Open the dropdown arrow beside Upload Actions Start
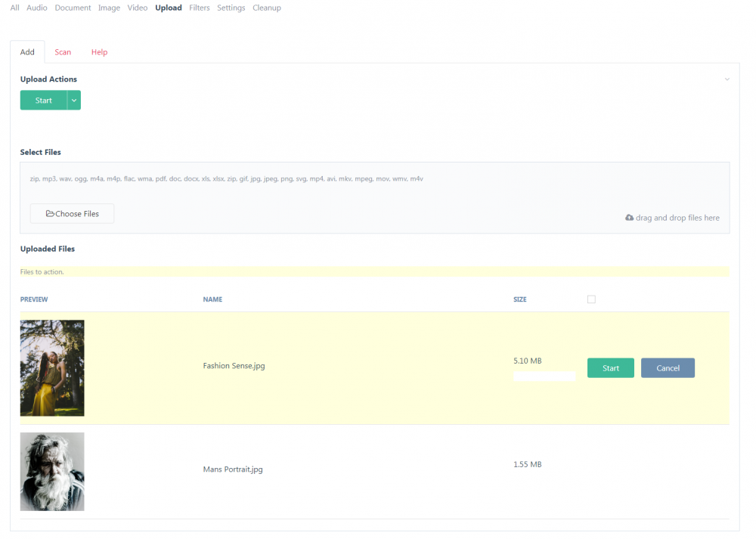 tap(74, 101)
